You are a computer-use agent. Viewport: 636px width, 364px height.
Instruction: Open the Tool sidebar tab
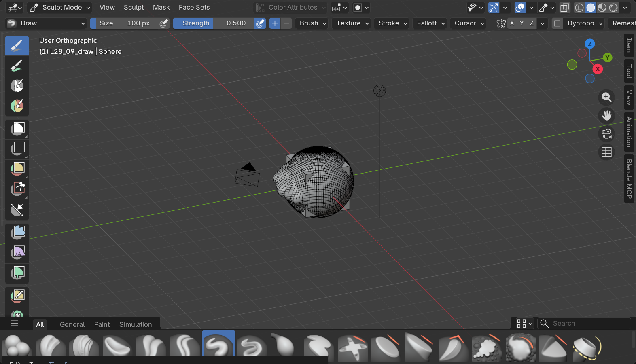(x=629, y=71)
